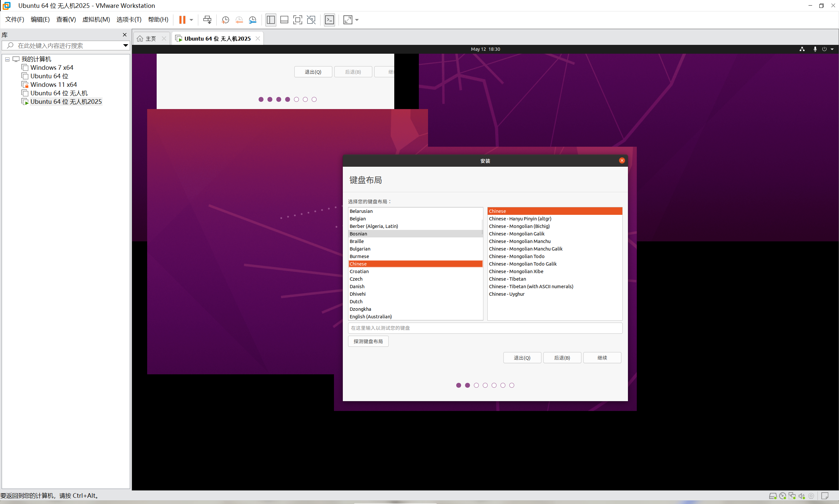Screen dimensions: 839x504
Task: Select Windows 11 x64 in the library
Action: click(x=53, y=84)
